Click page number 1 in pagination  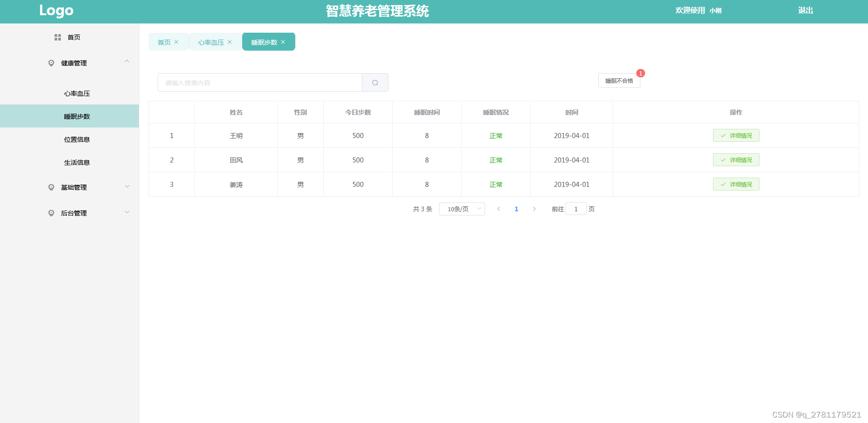pyautogui.click(x=516, y=209)
